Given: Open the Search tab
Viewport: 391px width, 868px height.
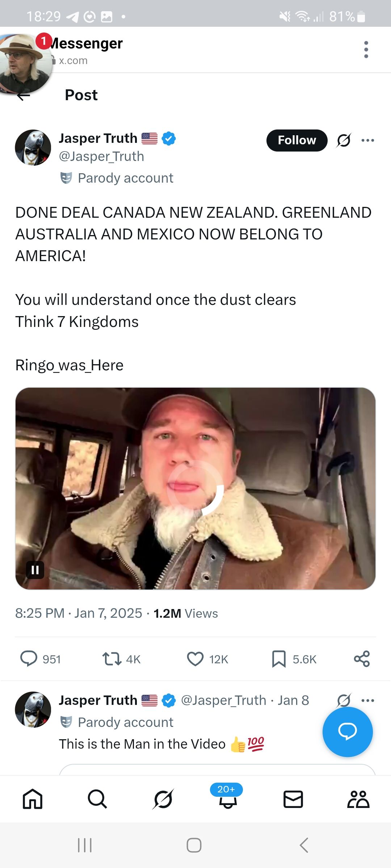Looking at the screenshot, I should coord(97,799).
